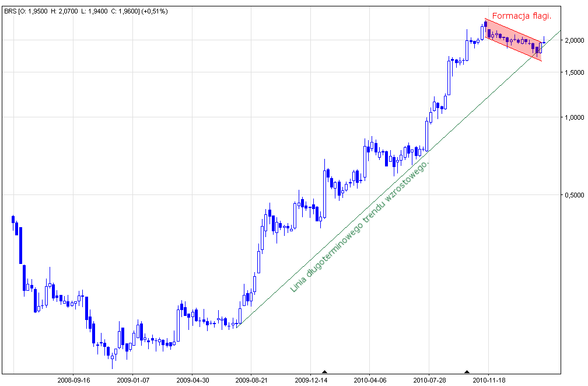The image size is (588, 386).
Task: Click the first candle at the chart's left edge
Action: click(x=13, y=220)
